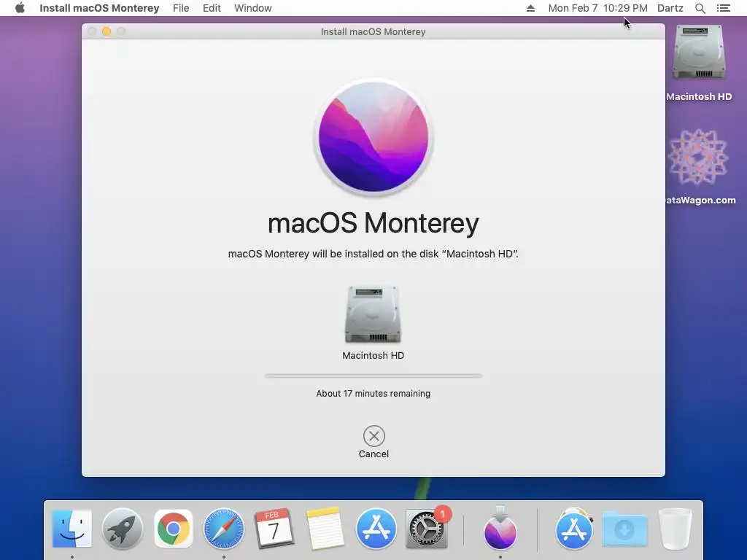The image size is (747, 560).
Task: Click 'Macintosh HD' label under installer disk
Action: 373,355
